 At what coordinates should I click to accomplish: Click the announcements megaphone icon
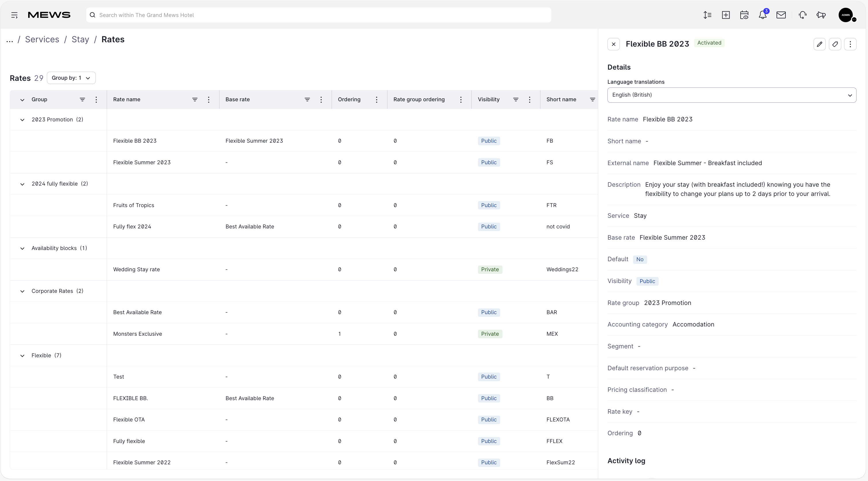pyautogui.click(x=821, y=15)
